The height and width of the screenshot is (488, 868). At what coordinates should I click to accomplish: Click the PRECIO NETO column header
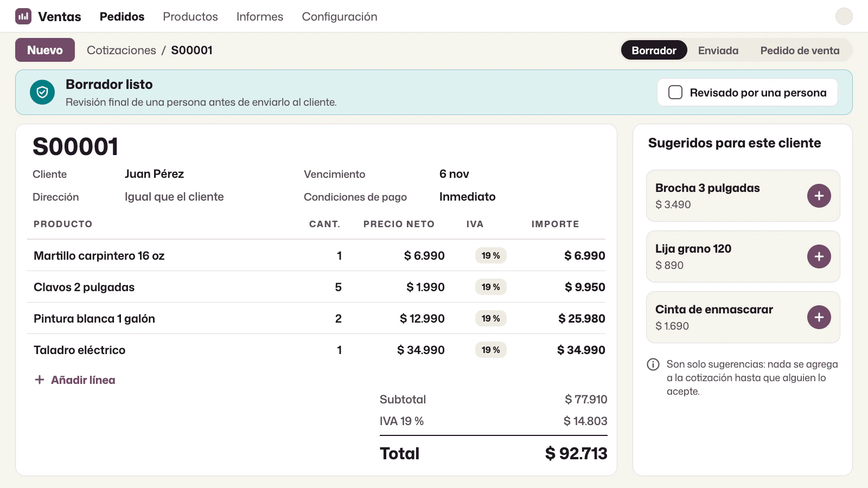pos(399,224)
